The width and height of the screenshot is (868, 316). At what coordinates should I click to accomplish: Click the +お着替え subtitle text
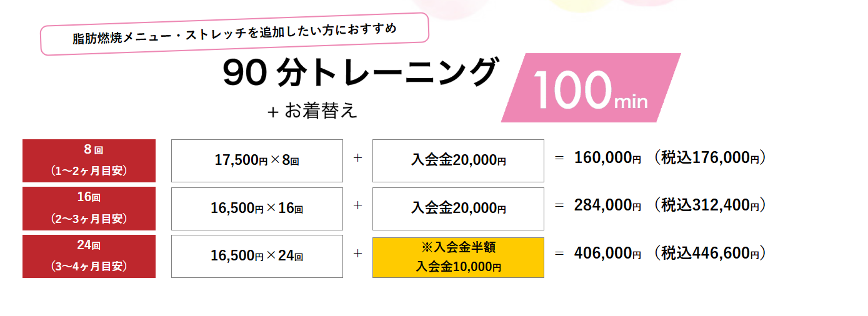(312, 111)
